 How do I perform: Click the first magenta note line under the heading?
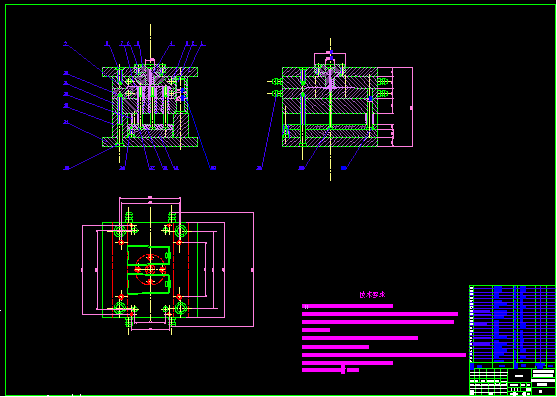(347, 306)
